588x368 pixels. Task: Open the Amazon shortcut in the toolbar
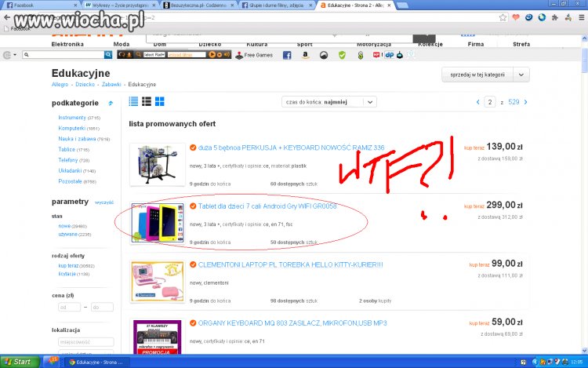click(305, 55)
